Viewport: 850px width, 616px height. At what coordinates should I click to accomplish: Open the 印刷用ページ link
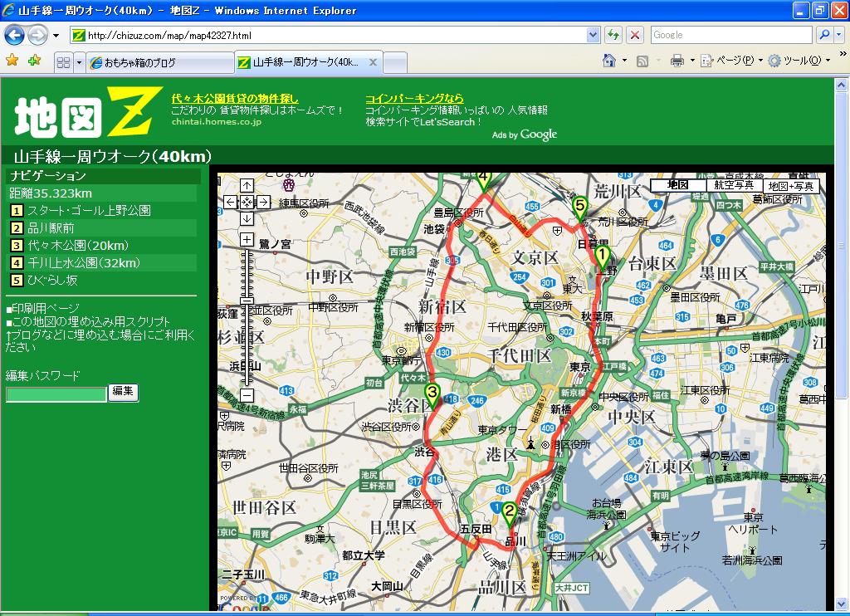coord(46,309)
